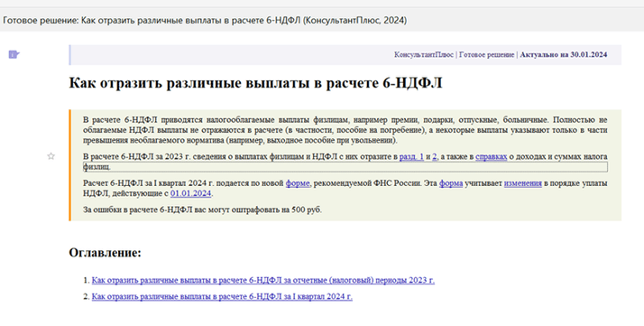
Task: Open the «форме» link after «по новой»
Action: pyautogui.click(x=298, y=183)
